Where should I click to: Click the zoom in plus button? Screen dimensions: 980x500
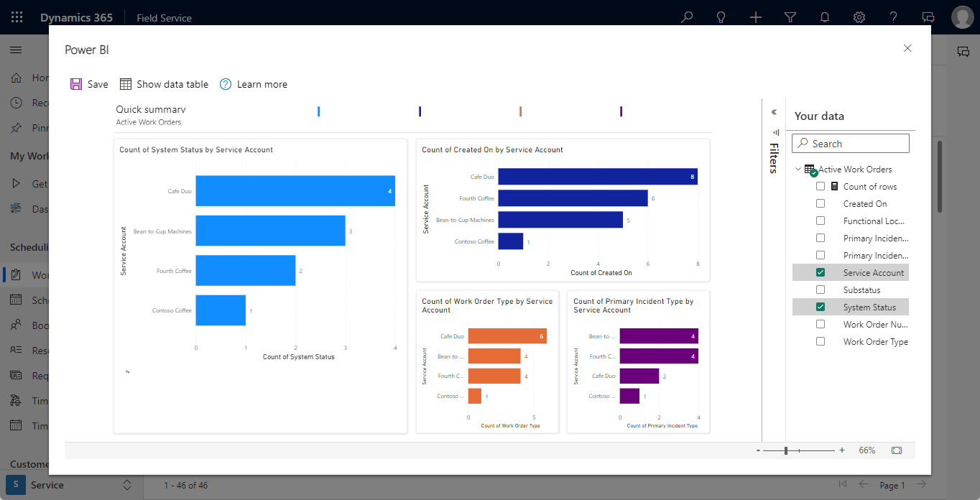click(842, 450)
